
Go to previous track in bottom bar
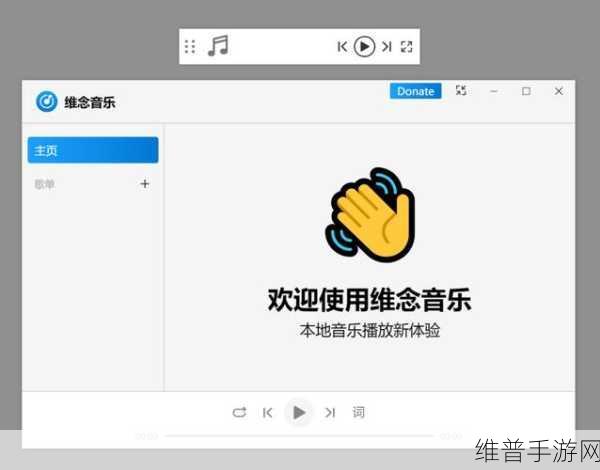267,413
